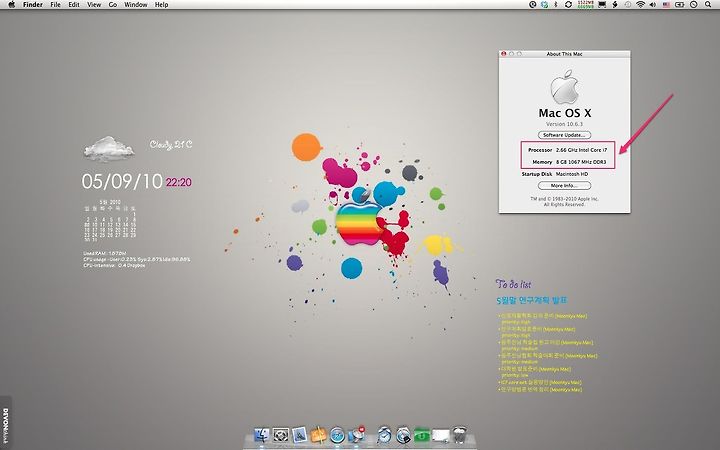Open the alarm clock app in the Dock
The height and width of the screenshot is (450, 720).
pyautogui.click(x=384, y=434)
